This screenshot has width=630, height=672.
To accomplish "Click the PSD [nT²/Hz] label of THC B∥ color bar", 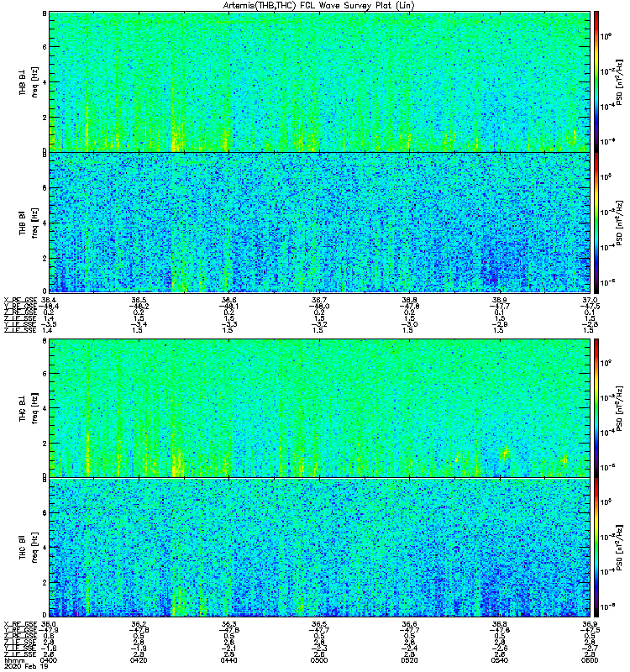I will (619, 549).
